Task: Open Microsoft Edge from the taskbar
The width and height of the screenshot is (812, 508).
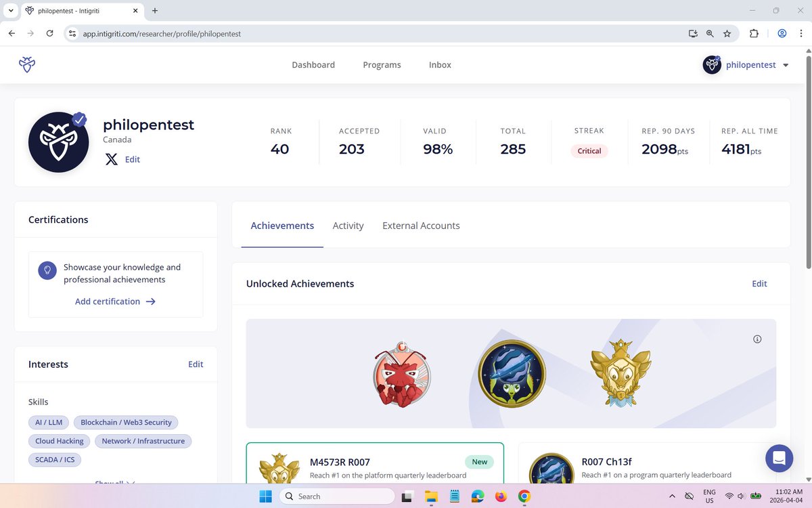Action: 478,496
